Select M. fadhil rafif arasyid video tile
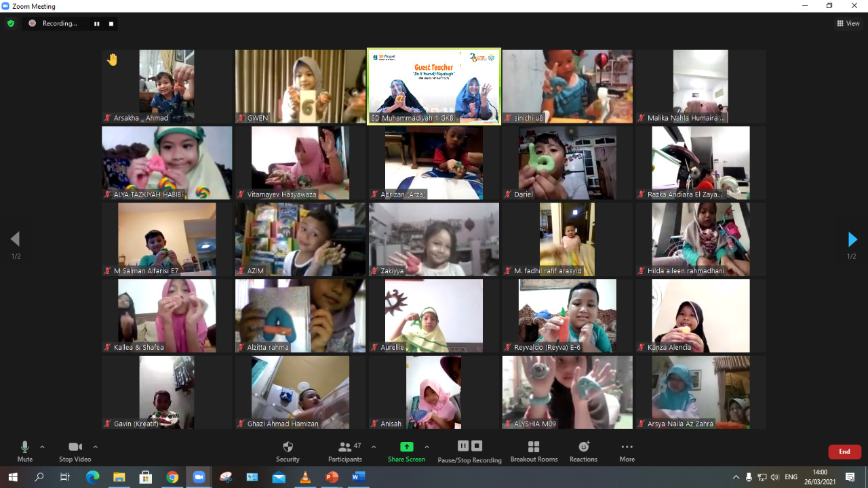The height and width of the screenshot is (488, 868). 568,239
